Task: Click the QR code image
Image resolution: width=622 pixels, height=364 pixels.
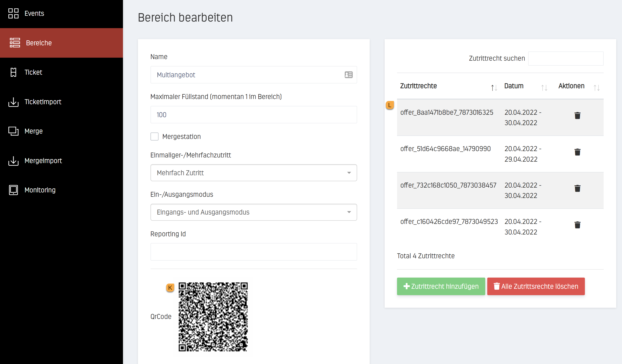Action: (x=213, y=317)
